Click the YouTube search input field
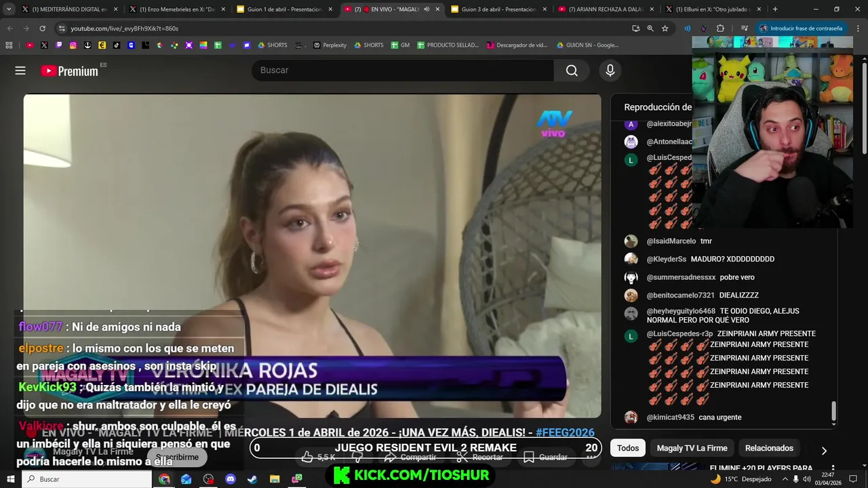The height and width of the screenshot is (488, 868). [403, 70]
